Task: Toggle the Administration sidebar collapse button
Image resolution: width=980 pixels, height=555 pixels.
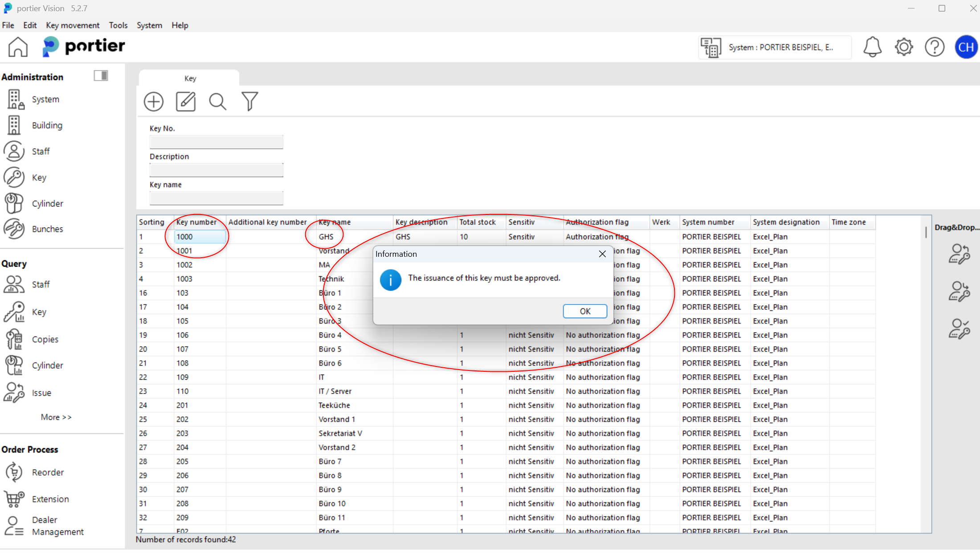Action: coord(101,76)
